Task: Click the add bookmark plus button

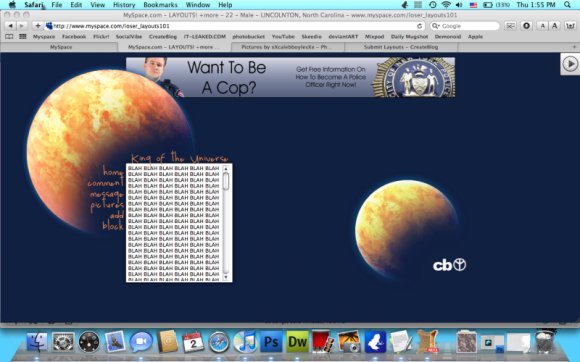Action: 38,26
